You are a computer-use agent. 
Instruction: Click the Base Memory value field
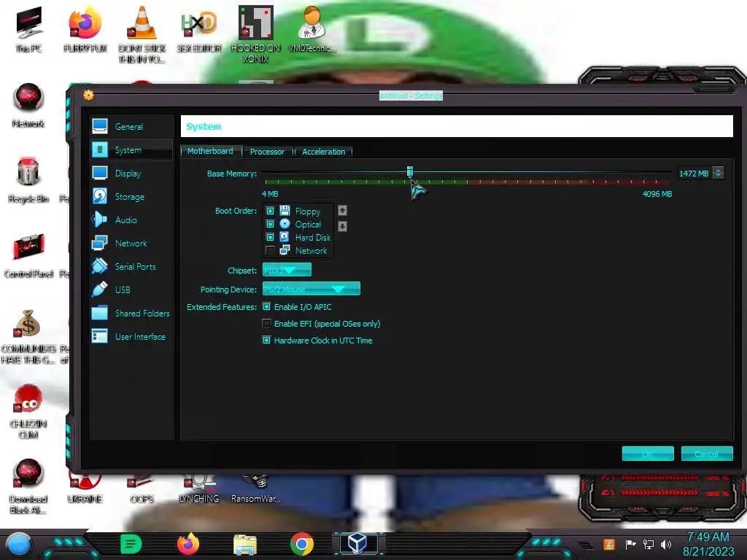click(694, 174)
